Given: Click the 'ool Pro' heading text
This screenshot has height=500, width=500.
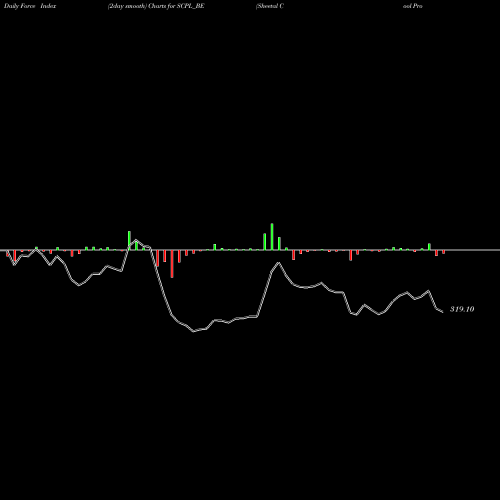Looking at the screenshot, I should 413,6.
